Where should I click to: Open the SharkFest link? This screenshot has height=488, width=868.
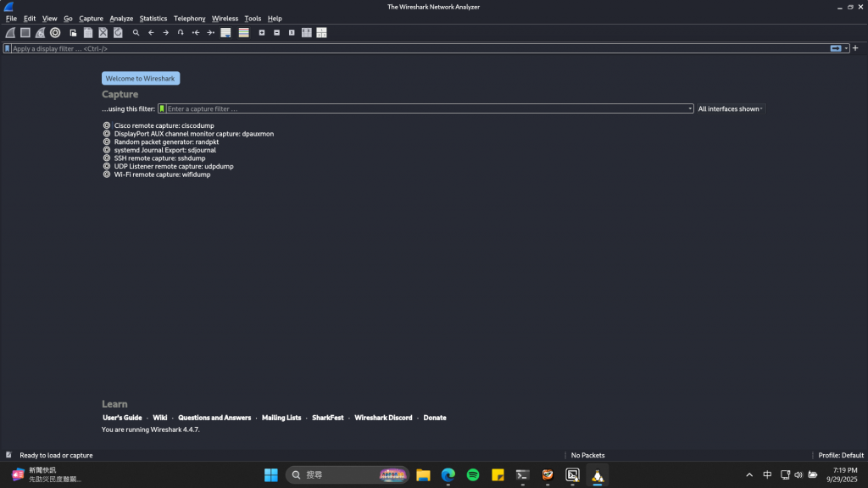pyautogui.click(x=328, y=418)
